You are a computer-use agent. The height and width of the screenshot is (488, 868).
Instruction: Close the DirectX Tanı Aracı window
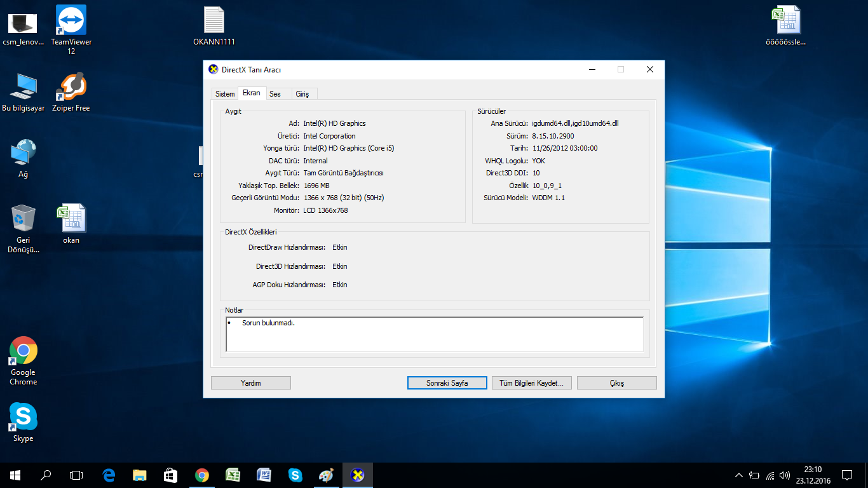649,69
